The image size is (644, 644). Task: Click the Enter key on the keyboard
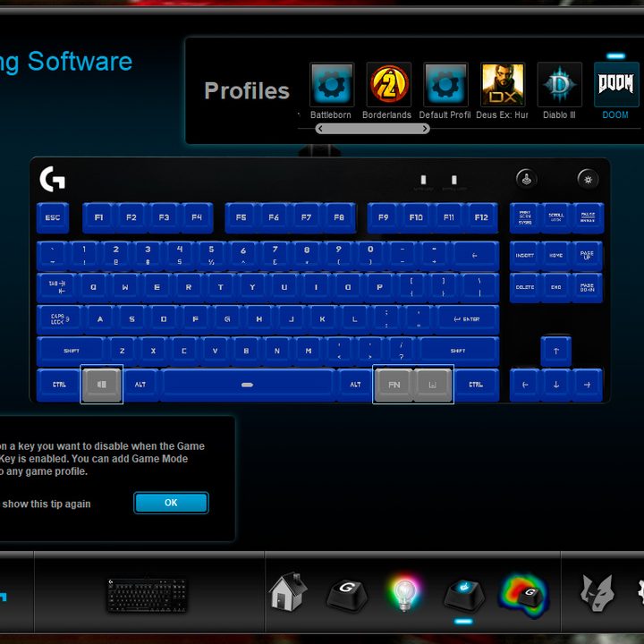pos(467,319)
